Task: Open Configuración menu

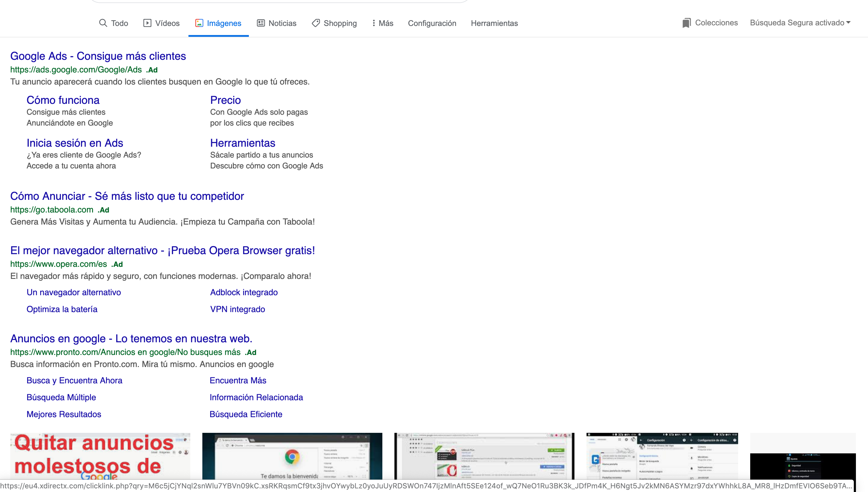Action: (432, 23)
